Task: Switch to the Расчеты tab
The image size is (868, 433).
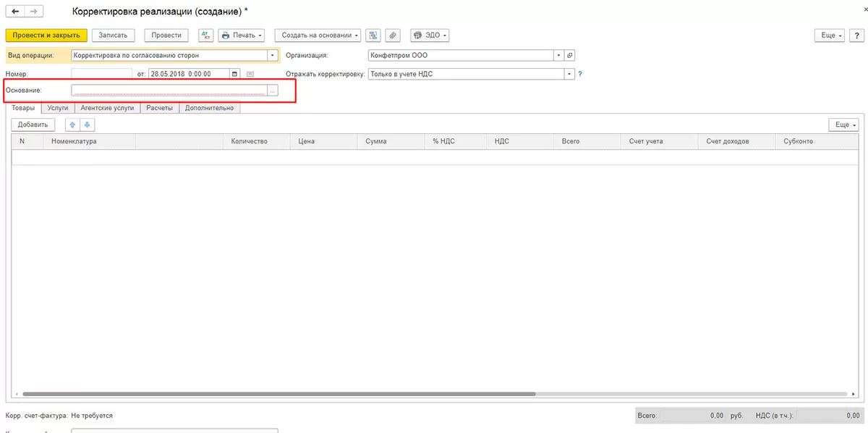Action: [x=159, y=108]
